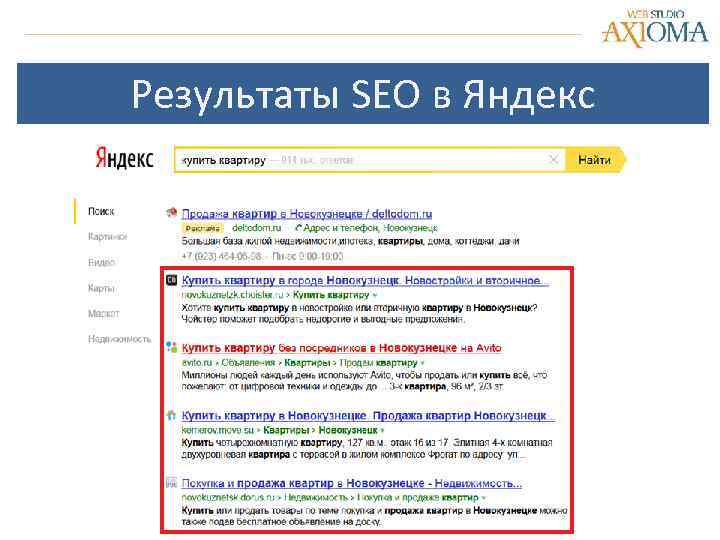Click the avito.ru breadcrumb domain
The height and width of the screenshot is (540, 720).
(197, 363)
